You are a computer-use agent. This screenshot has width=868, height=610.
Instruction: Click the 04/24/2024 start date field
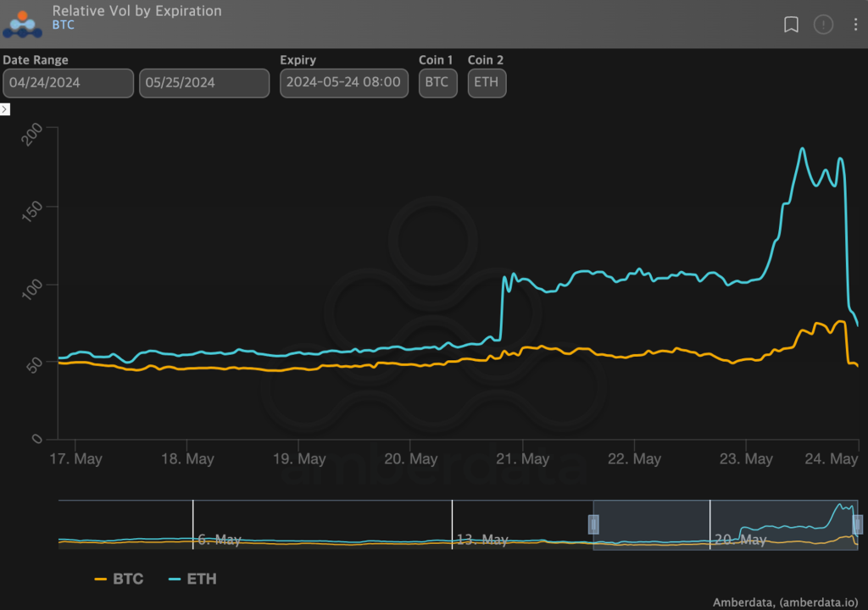pyautogui.click(x=68, y=83)
